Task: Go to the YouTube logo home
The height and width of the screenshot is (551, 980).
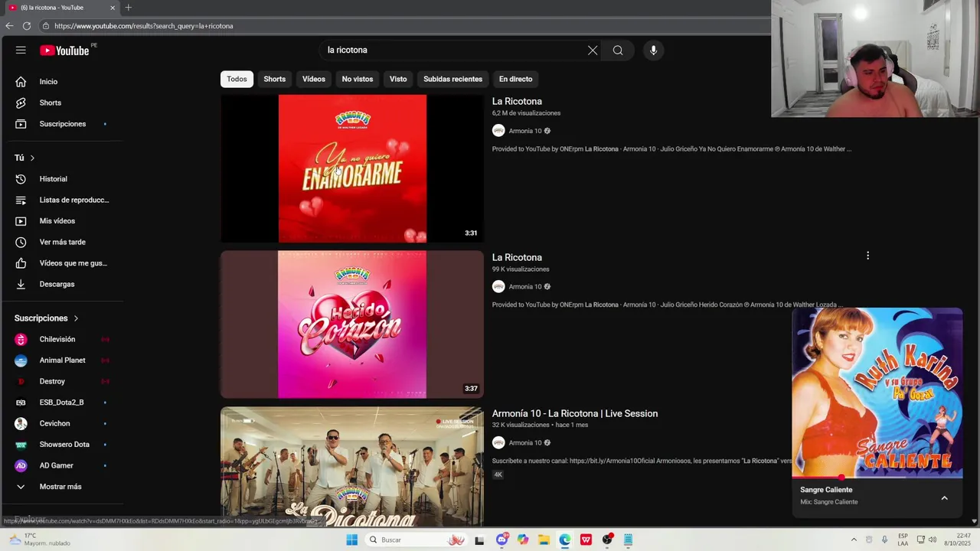Action: [65, 51]
